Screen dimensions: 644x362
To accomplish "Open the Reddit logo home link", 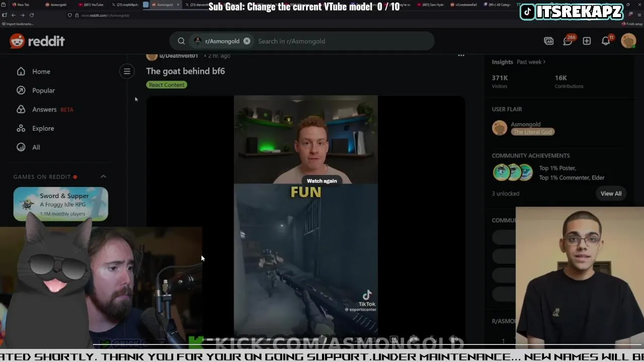I will click(x=37, y=41).
